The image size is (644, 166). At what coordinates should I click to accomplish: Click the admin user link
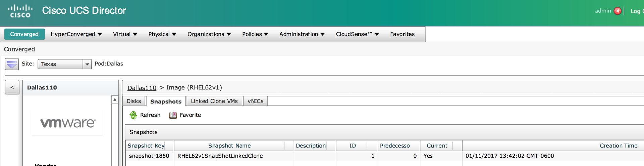(x=603, y=11)
